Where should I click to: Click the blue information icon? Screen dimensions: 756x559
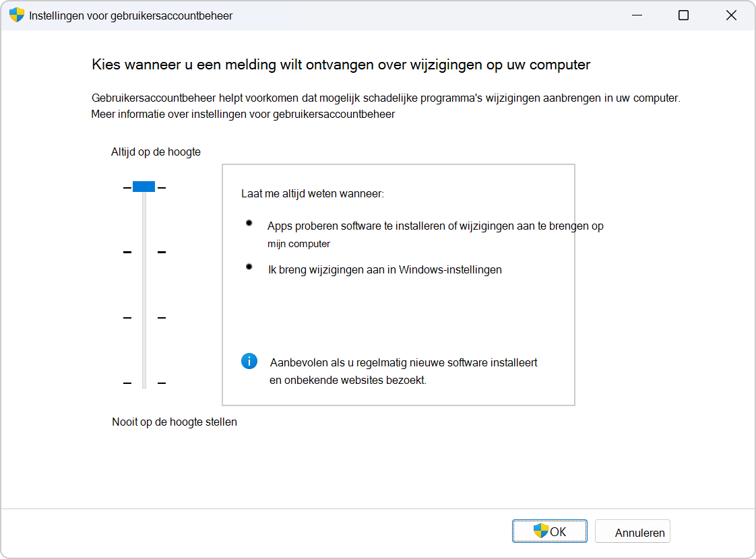pyautogui.click(x=249, y=361)
